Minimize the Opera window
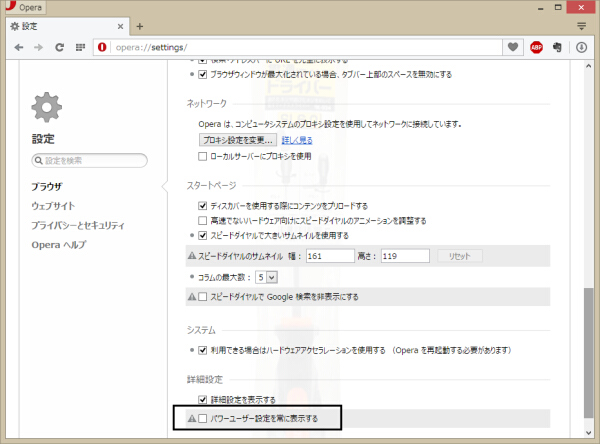This screenshot has width=600, height=444. tap(541, 8)
